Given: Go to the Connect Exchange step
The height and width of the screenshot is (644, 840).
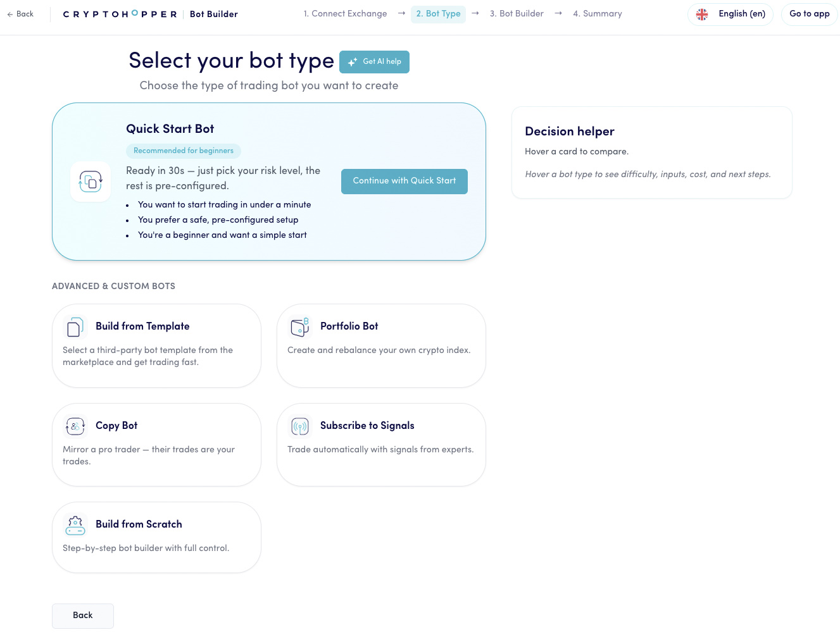Looking at the screenshot, I should click(345, 14).
